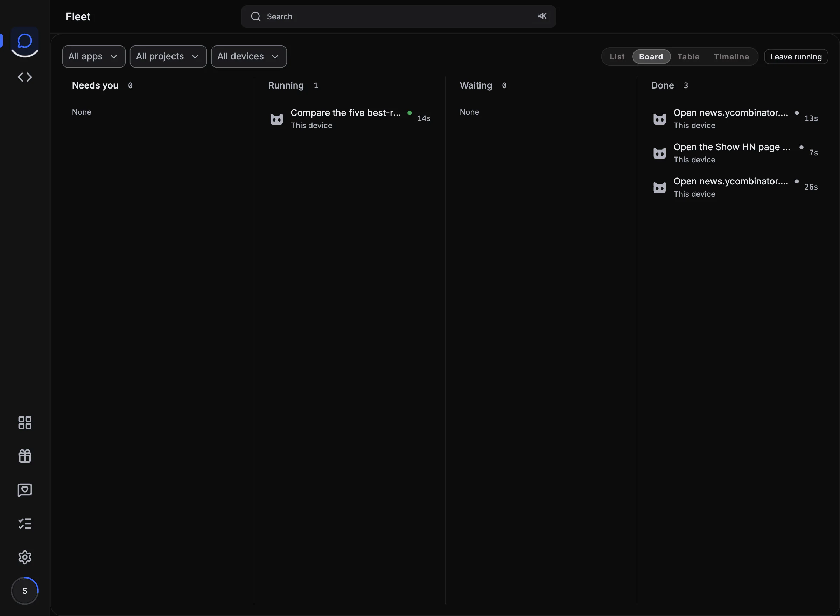
Task: Click the Waiting column header
Action: pos(476,85)
